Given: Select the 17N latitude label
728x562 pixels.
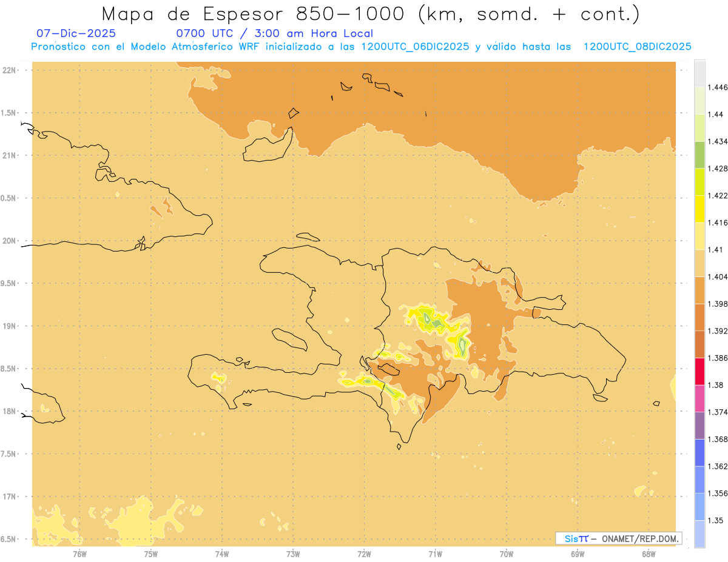Looking at the screenshot, I should [x=10, y=497].
